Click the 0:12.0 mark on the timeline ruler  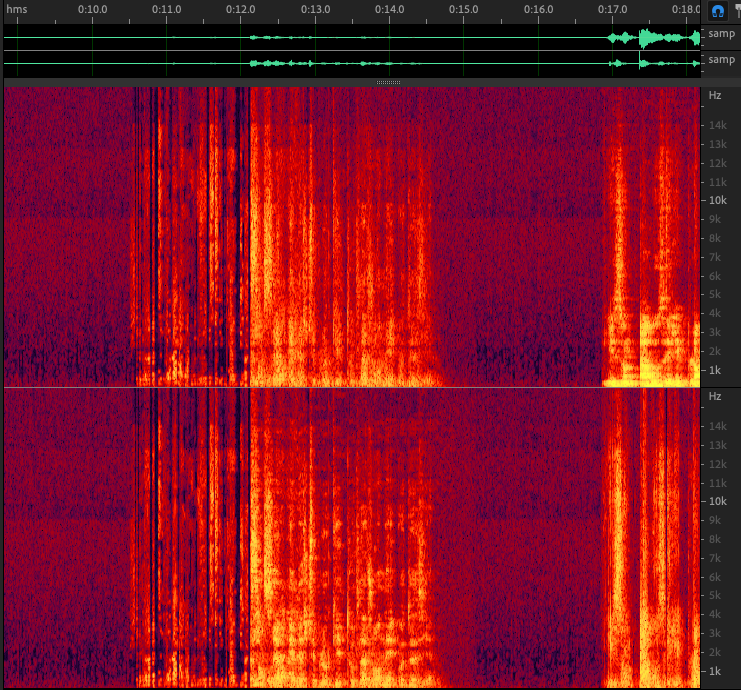click(241, 9)
